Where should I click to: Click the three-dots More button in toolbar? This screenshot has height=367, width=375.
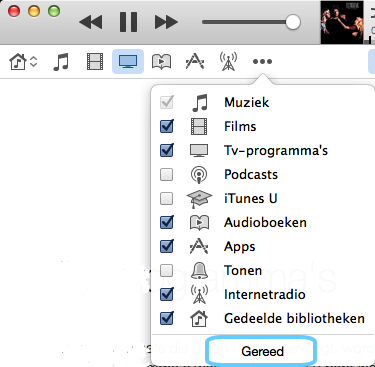coord(262,62)
